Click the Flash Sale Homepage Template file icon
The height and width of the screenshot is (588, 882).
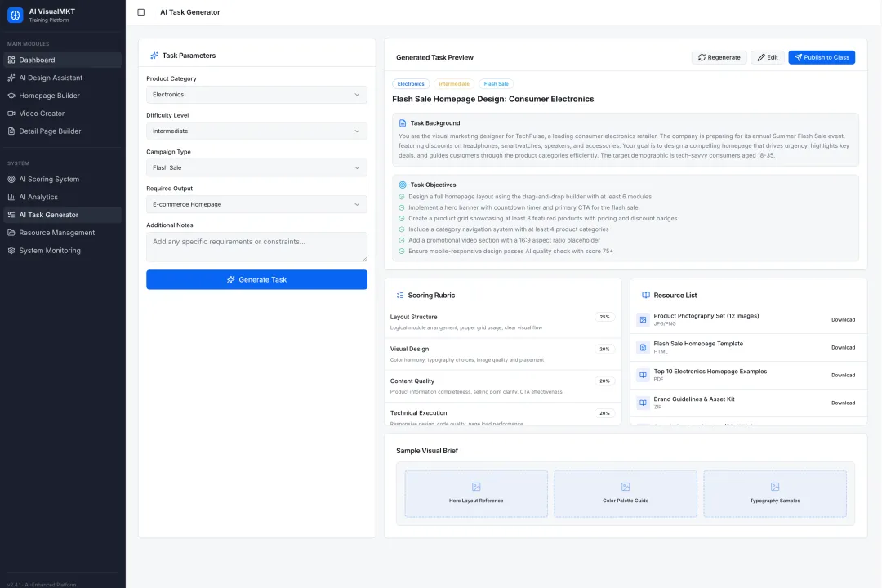coord(643,347)
